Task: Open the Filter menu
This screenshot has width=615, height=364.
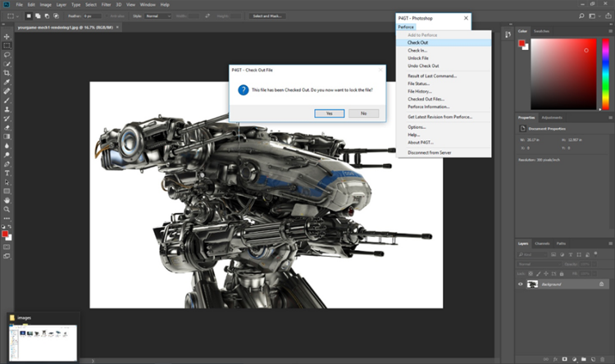Action: point(107,5)
